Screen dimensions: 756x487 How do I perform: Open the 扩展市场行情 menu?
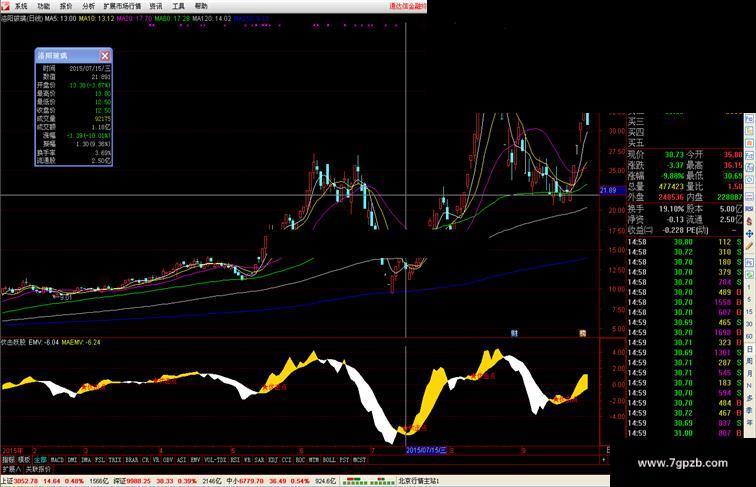tap(122, 6)
